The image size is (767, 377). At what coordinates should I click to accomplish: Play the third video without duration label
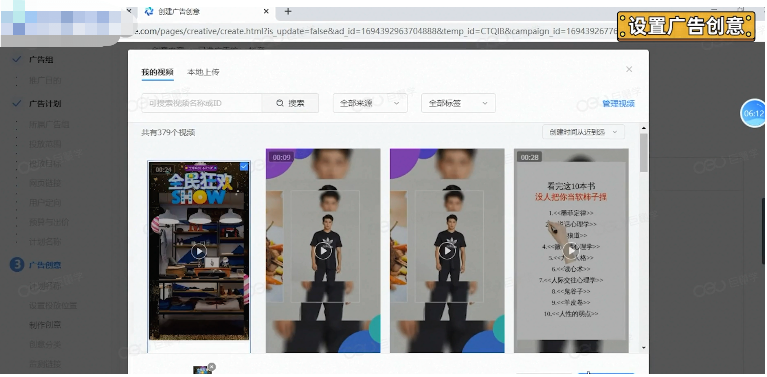coord(447,251)
